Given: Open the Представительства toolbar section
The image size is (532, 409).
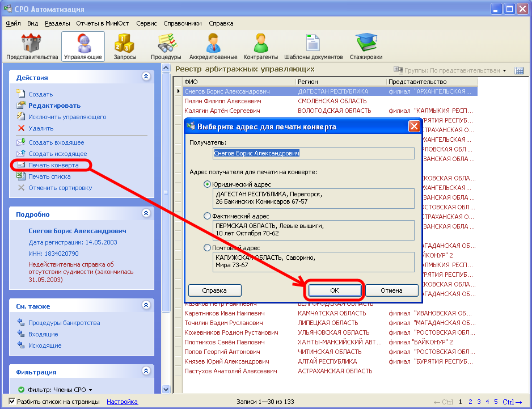Looking at the screenshot, I should coord(32,47).
